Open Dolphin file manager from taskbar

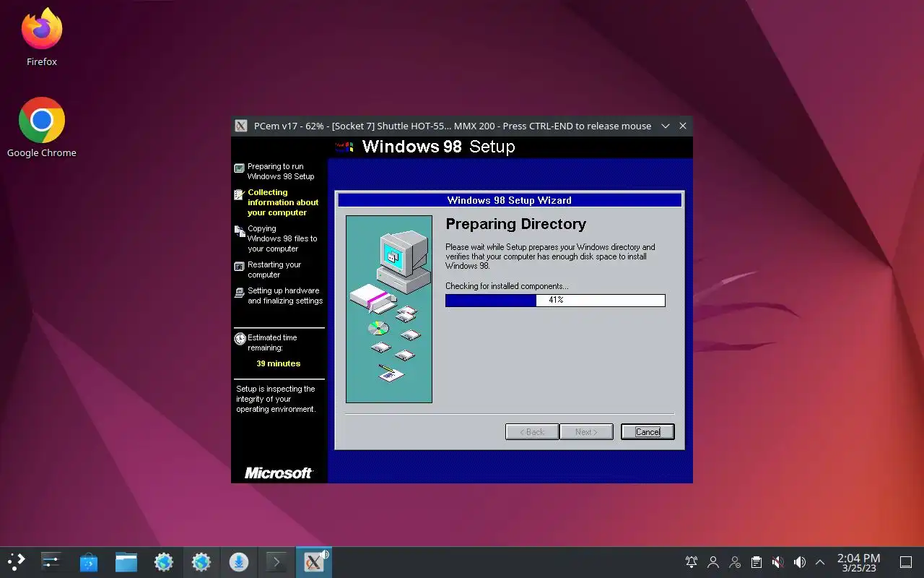coord(126,561)
